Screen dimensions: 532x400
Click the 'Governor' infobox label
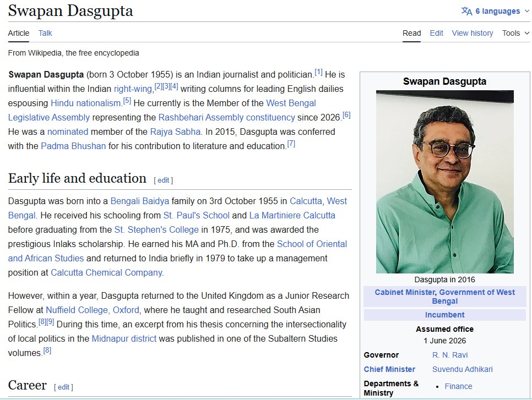point(381,355)
